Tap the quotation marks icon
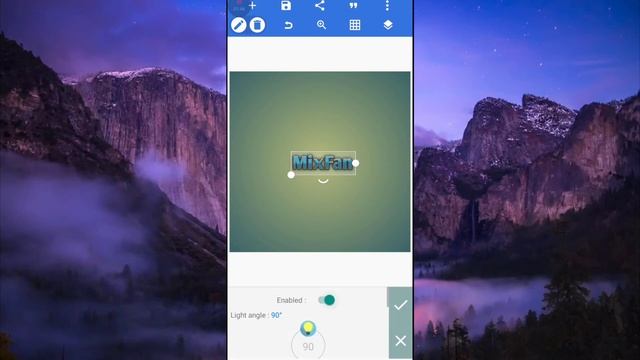The image size is (640, 360). tap(353, 5)
